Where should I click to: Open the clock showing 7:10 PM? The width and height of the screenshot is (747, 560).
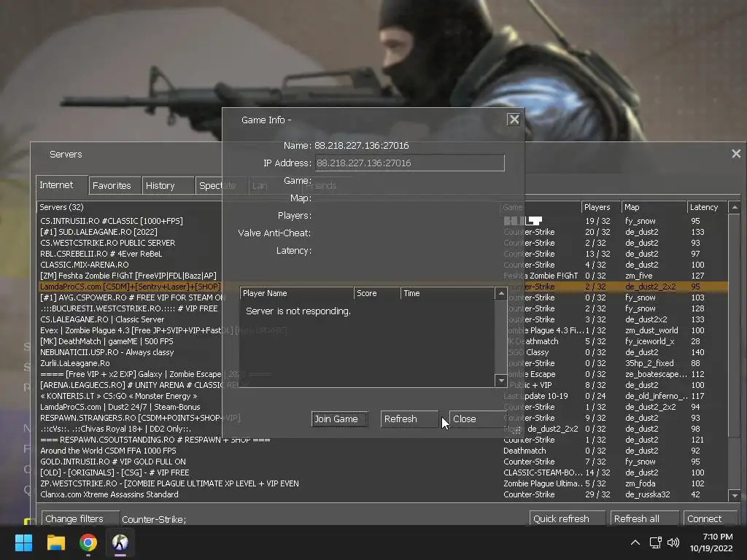tap(711, 542)
